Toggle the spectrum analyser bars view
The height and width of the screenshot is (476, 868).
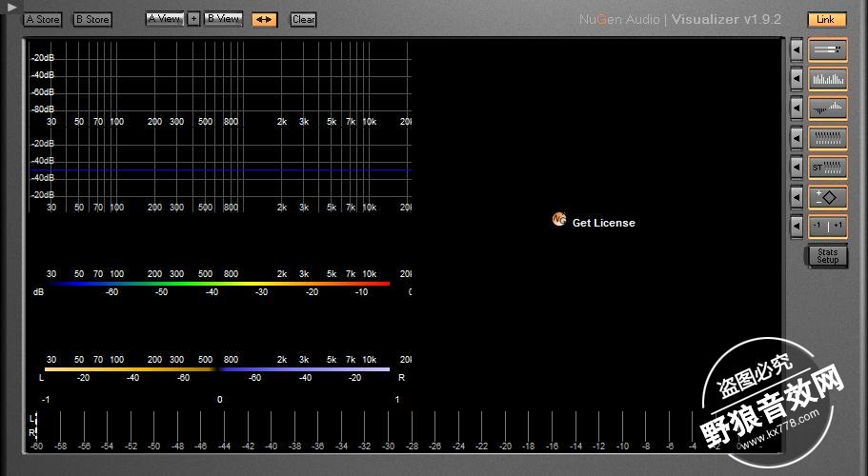828,80
